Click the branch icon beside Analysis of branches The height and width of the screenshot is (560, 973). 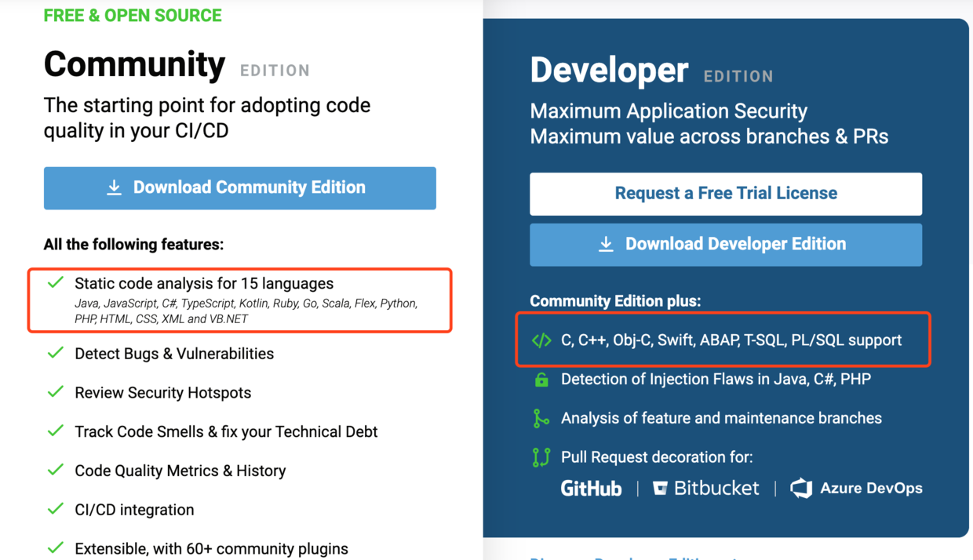tap(541, 418)
